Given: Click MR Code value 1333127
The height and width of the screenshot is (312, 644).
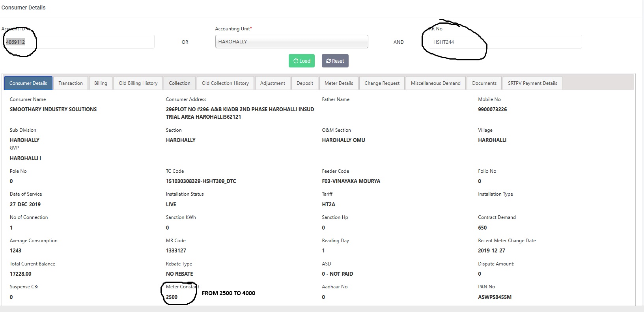Looking at the screenshot, I should pyautogui.click(x=176, y=250).
